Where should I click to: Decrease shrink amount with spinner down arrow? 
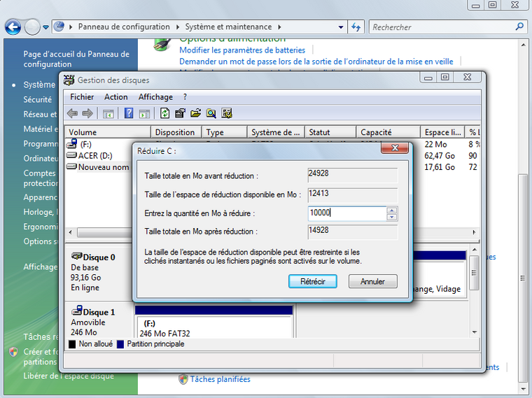[391, 217]
